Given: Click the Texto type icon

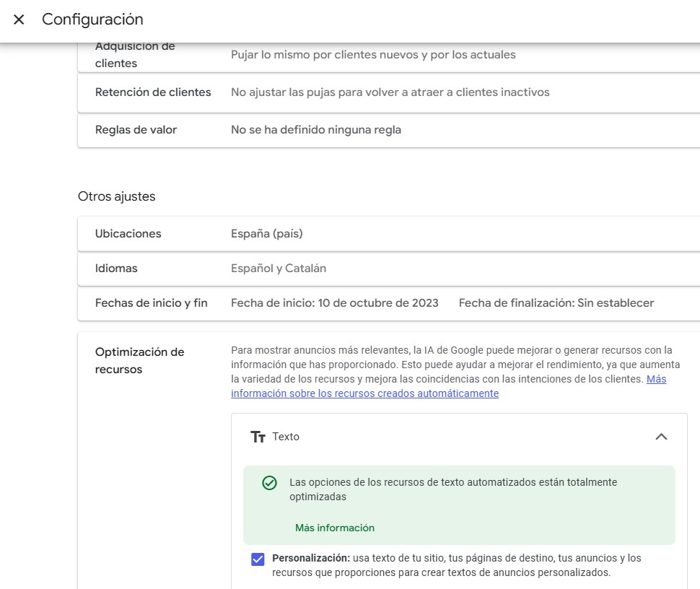Looking at the screenshot, I should point(258,437).
